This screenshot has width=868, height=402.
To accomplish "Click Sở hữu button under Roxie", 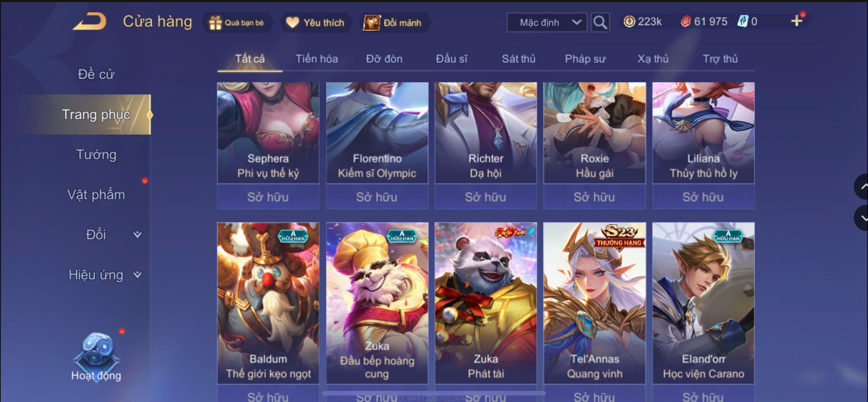I will tap(594, 197).
